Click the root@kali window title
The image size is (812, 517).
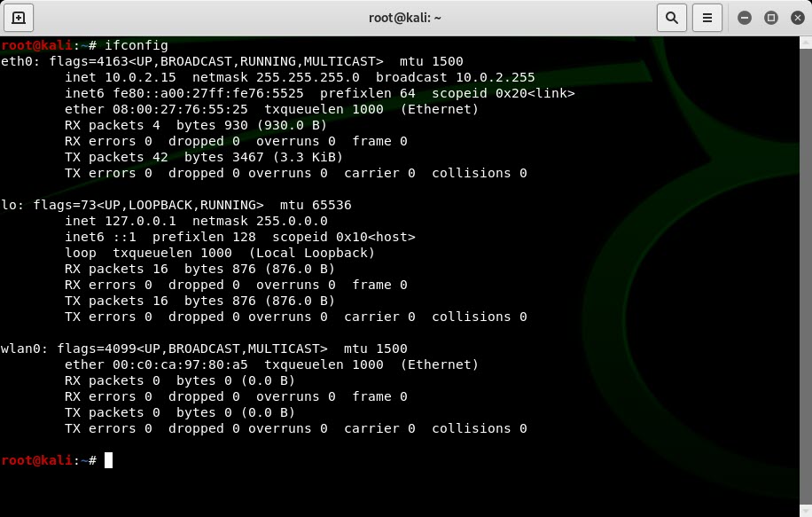point(405,17)
